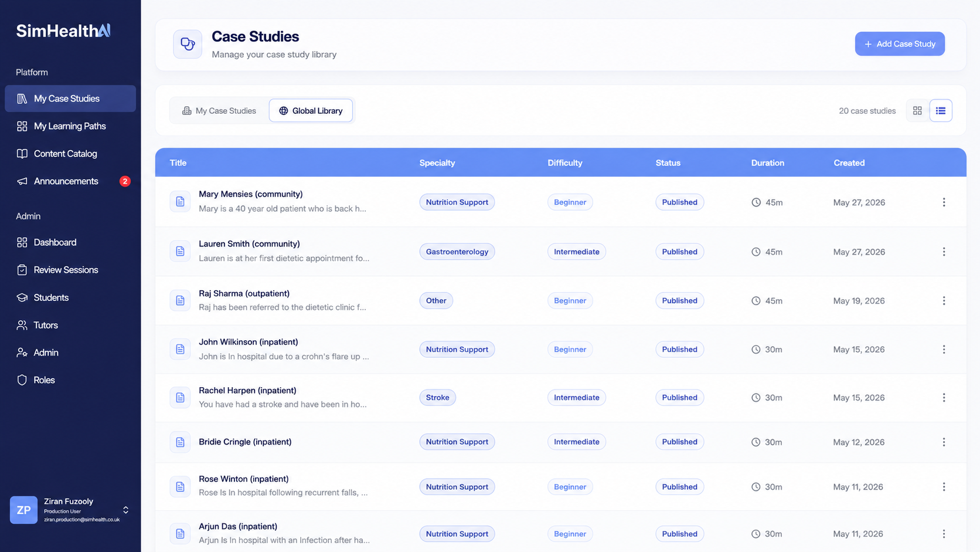The height and width of the screenshot is (552, 980).
Task: Click the red Announcements badge showing 2
Action: click(125, 181)
